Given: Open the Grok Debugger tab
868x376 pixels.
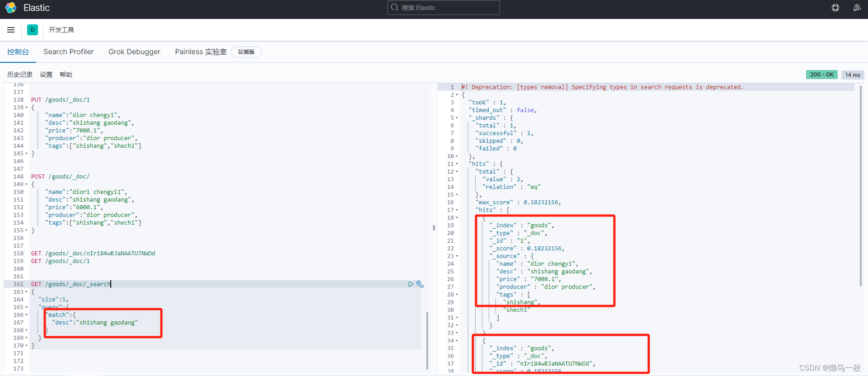Looking at the screenshot, I should pos(134,52).
